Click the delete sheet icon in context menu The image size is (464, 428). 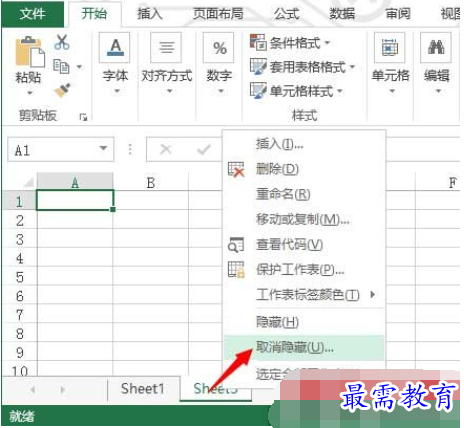(236, 169)
